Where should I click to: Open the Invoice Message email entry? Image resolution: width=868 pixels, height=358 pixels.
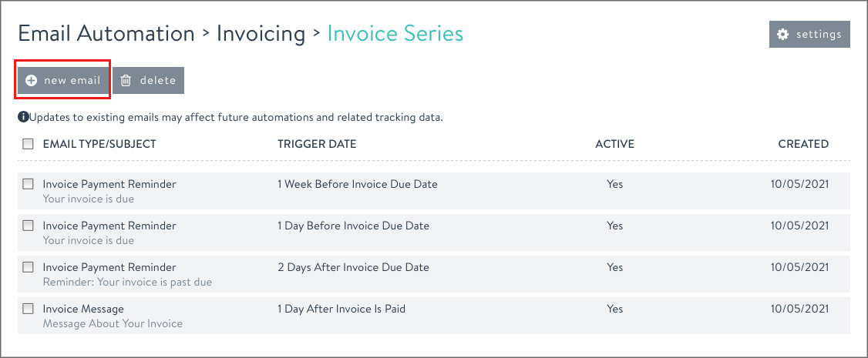tap(83, 309)
